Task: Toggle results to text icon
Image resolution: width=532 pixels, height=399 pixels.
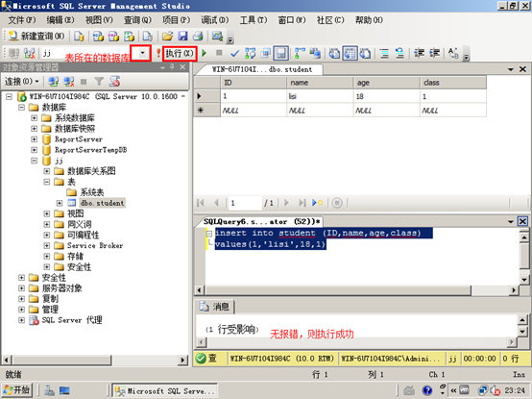Action: click(334, 53)
